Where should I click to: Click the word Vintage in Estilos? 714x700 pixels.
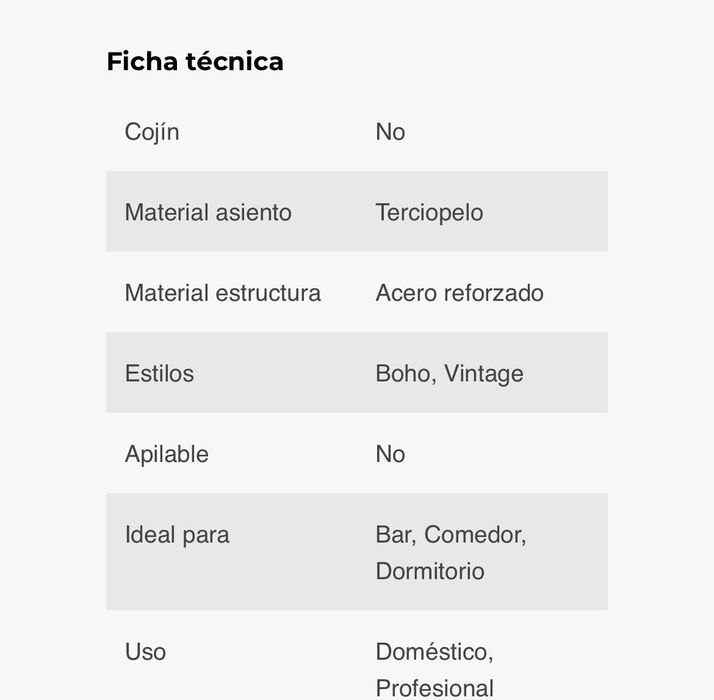pos(484,373)
